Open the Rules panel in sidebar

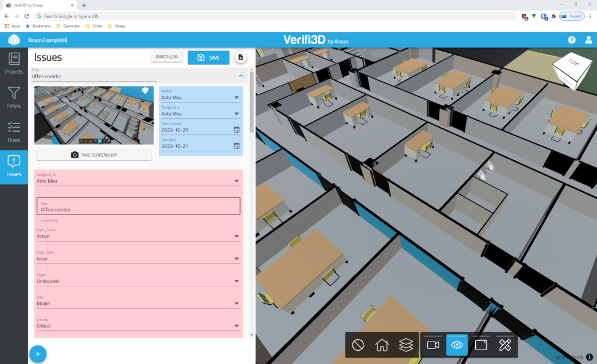14,132
